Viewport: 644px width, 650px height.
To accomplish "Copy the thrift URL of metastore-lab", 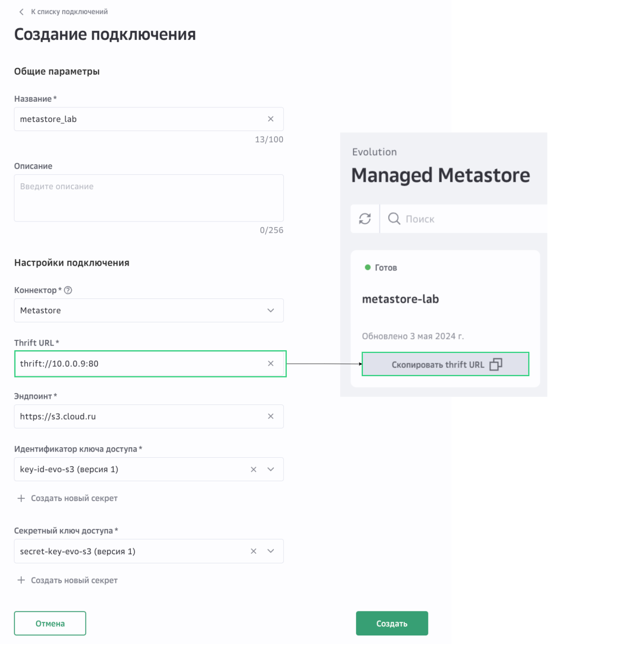I will pos(445,364).
